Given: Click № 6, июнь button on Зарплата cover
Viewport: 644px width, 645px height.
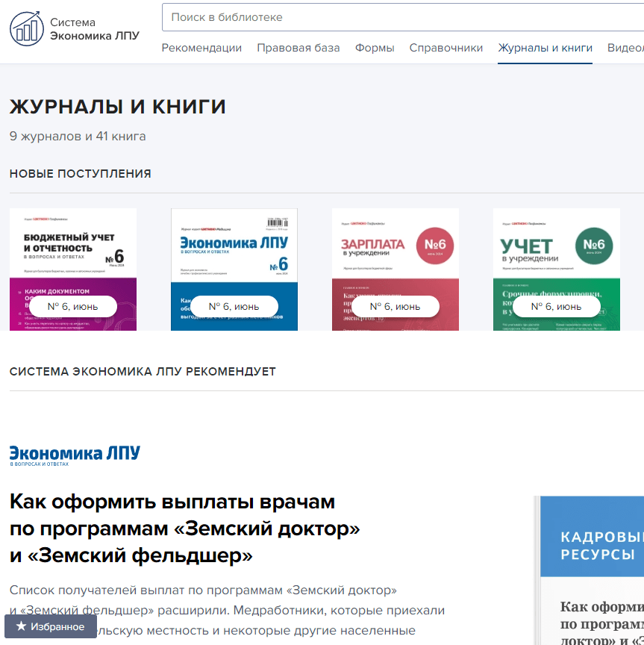Looking at the screenshot, I should point(396,307).
